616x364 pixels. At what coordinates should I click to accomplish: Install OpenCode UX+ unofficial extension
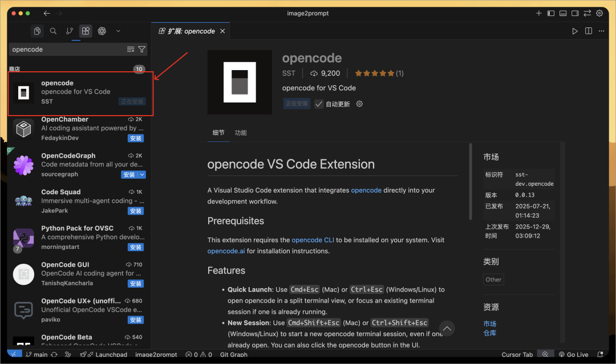tap(136, 320)
